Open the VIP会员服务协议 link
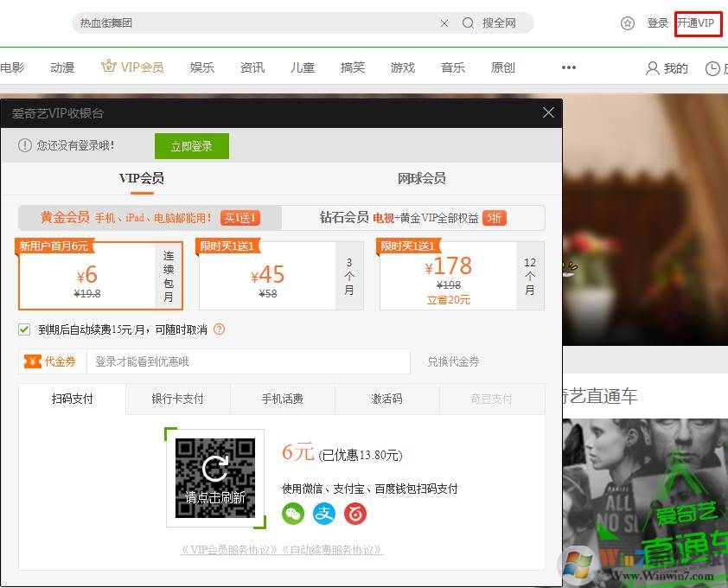 click(230, 550)
